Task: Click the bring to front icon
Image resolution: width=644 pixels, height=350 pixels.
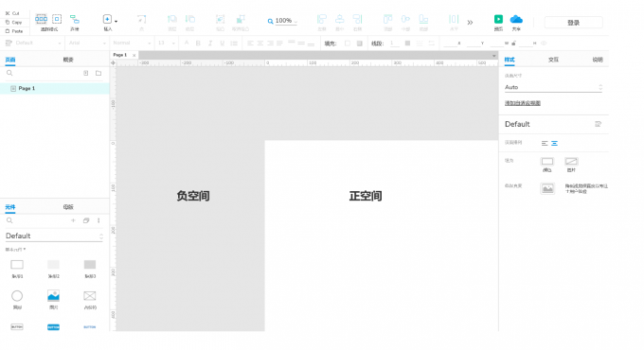Action: click(x=171, y=19)
